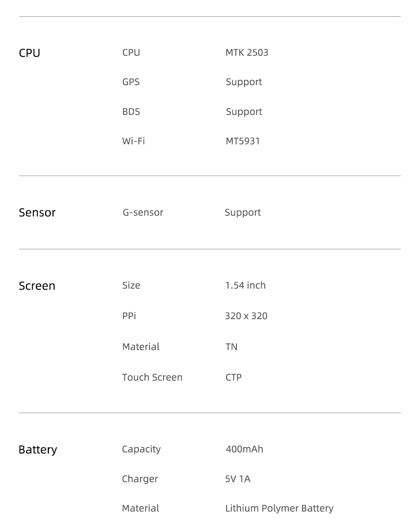The image size is (420, 523).
Task: Click the PPi label
Action: (x=129, y=316)
